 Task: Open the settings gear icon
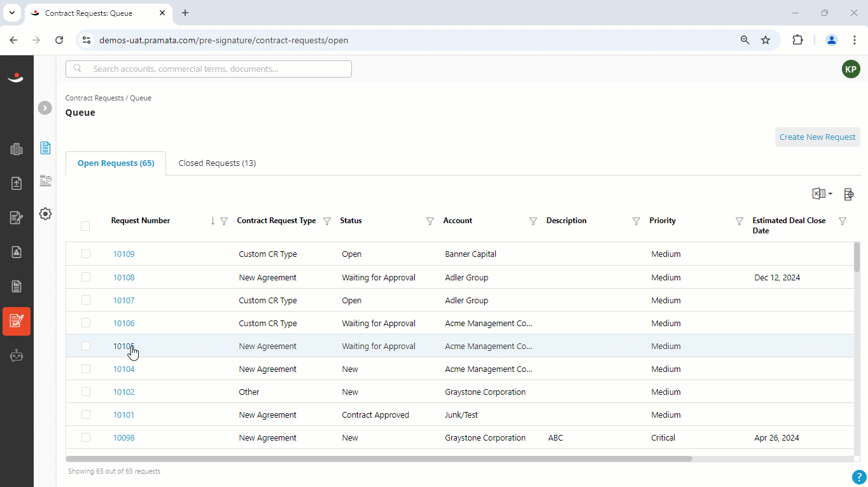(x=45, y=214)
